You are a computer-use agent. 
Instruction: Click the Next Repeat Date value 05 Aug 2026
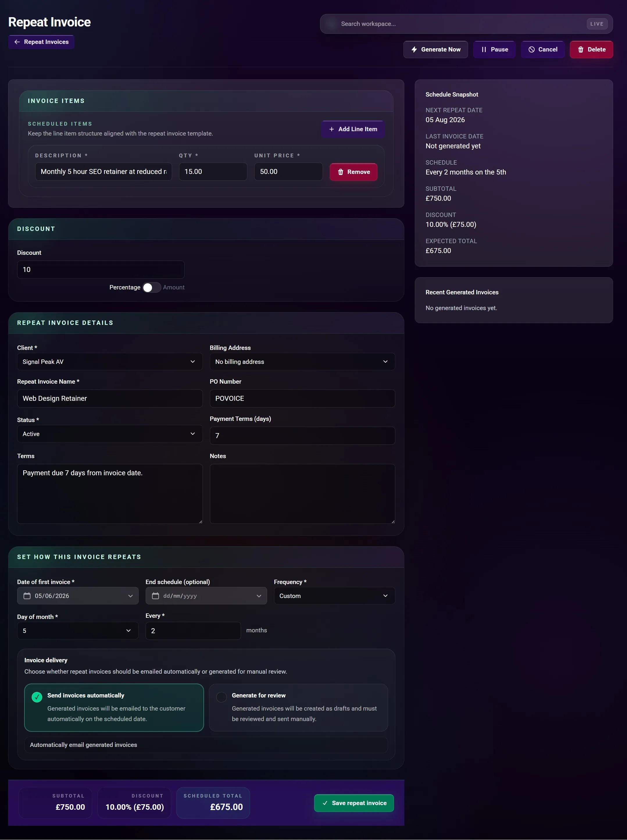click(445, 120)
